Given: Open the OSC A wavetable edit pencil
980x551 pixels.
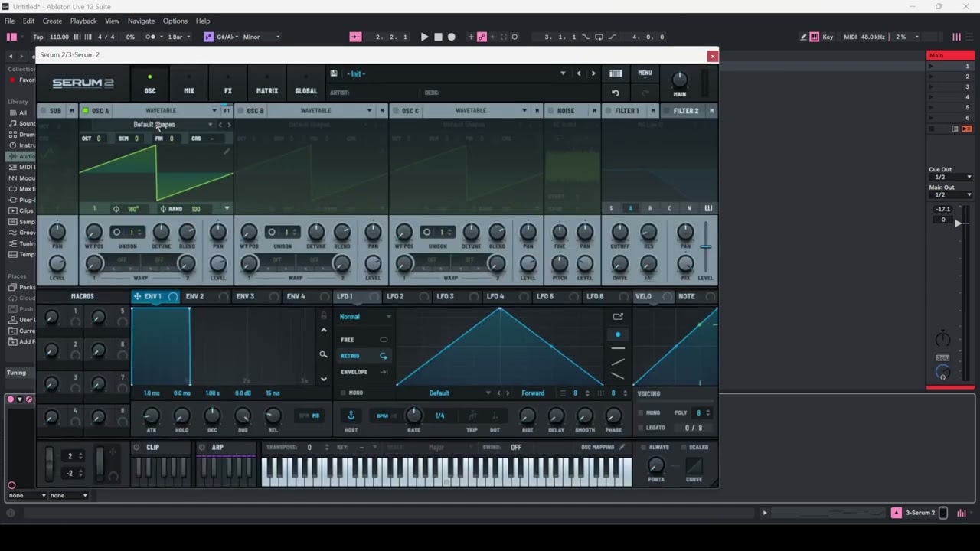Looking at the screenshot, I should (x=227, y=152).
